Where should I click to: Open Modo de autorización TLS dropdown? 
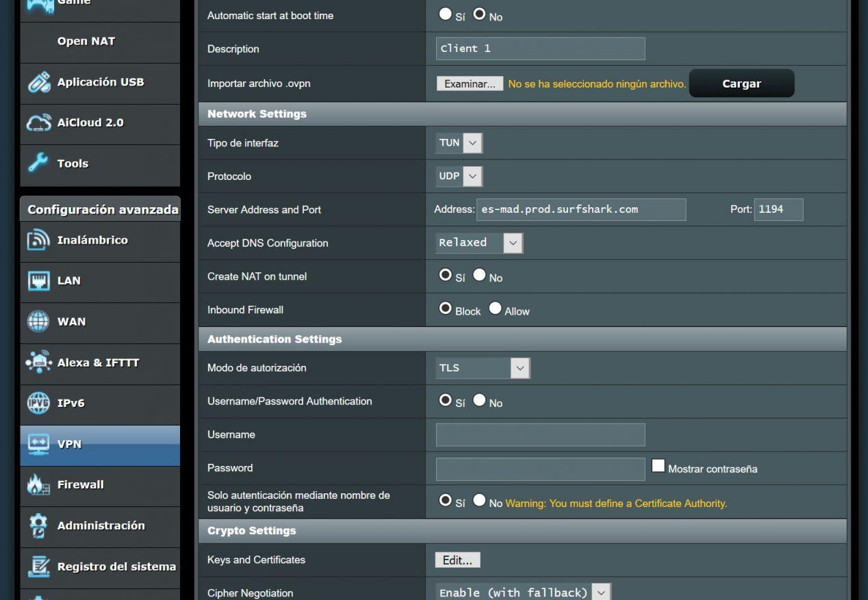click(483, 368)
